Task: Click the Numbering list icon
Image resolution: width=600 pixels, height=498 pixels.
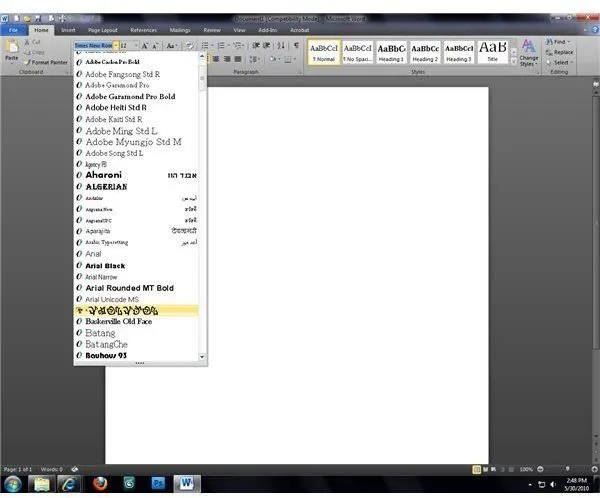Action: [221, 46]
